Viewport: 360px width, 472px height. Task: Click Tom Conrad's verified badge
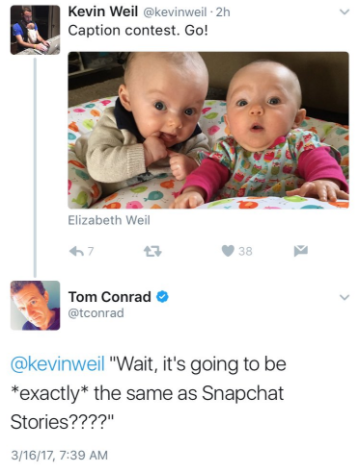[x=162, y=296]
